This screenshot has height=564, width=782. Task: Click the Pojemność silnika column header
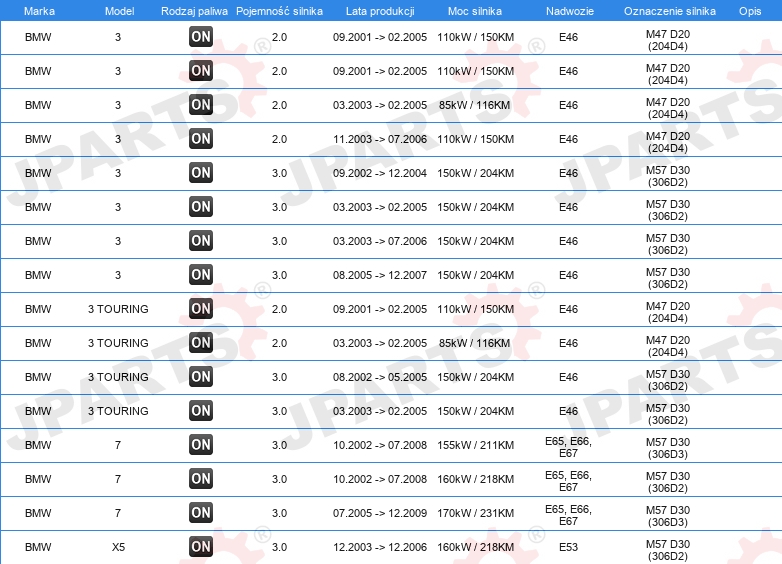point(279,11)
